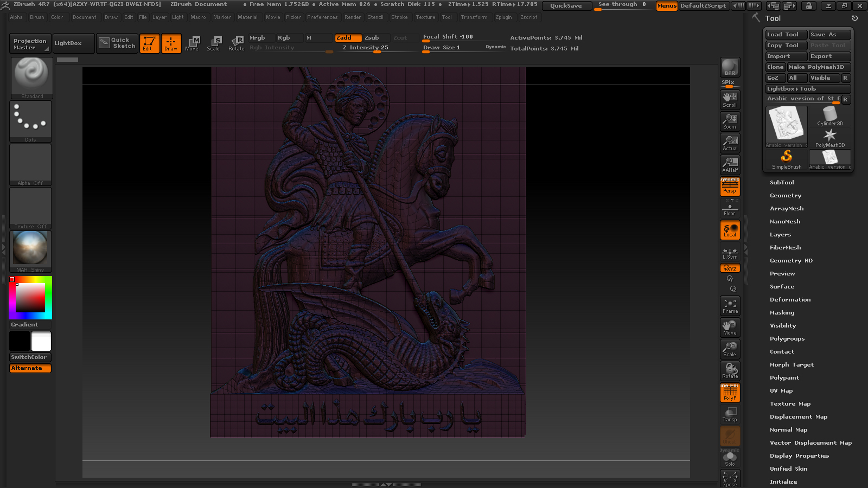Click the Load Tool button
This screenshot has width=868, height=488.
point(786,35)
